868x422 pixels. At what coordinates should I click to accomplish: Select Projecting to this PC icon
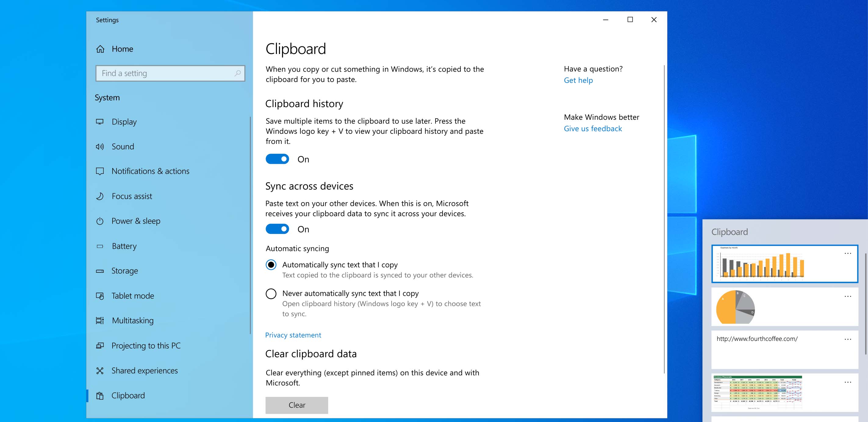point(100,346)
